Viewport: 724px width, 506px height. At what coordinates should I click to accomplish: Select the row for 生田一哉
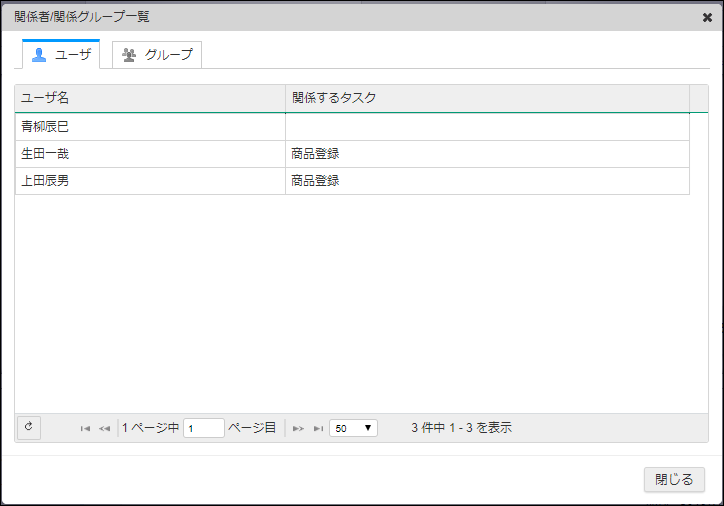point(150,154)
